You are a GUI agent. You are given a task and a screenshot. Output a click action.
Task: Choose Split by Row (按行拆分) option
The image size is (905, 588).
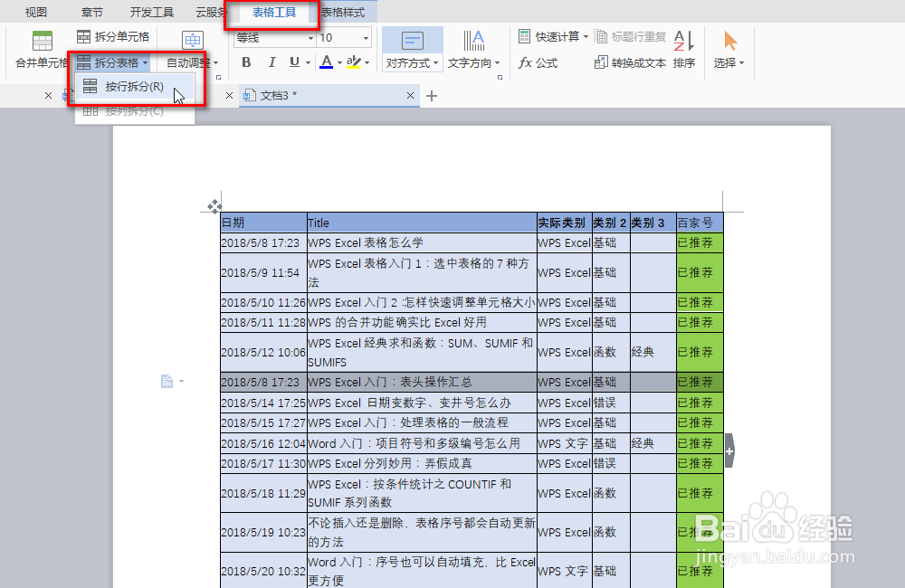(x=134, y=87)
